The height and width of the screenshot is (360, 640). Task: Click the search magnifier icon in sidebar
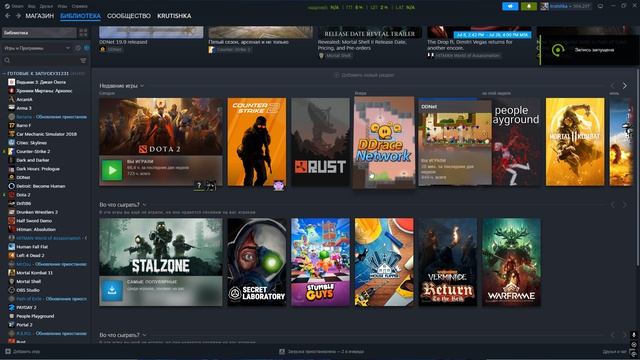[7, 60]
